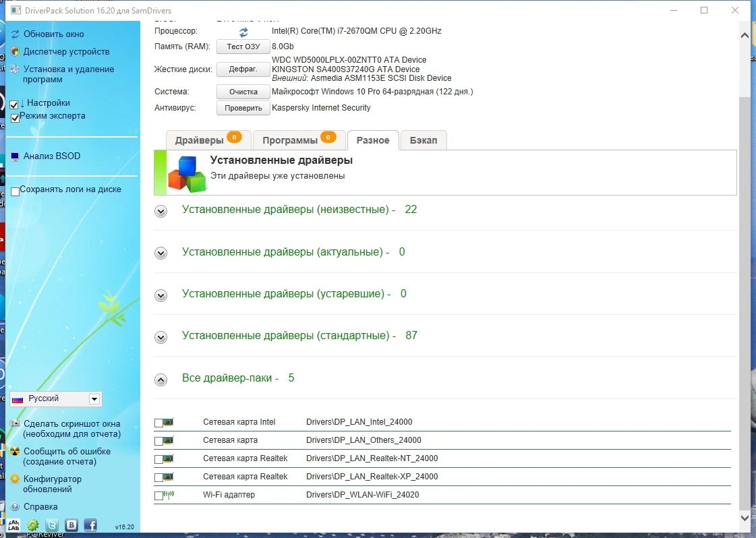Click the processor refresh arrows icon
This screenshot has width=756, height=538.
tap(243, 32)
